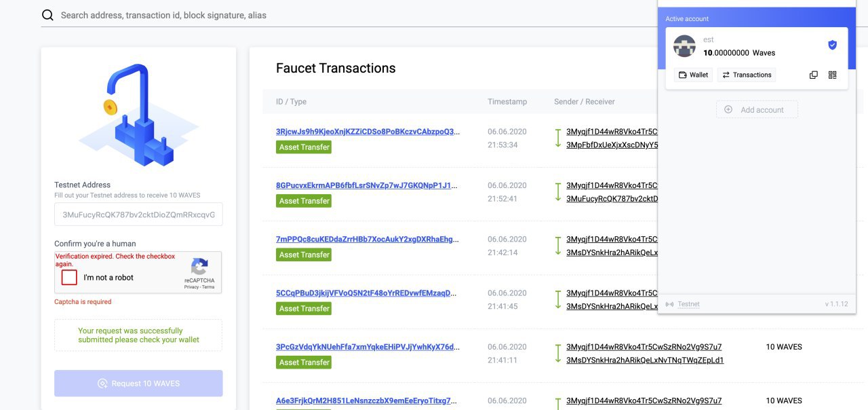The width and height of the screenshot is (868, 410).
Task: Click the search magnifier icon
Action: tap(47, 15)
